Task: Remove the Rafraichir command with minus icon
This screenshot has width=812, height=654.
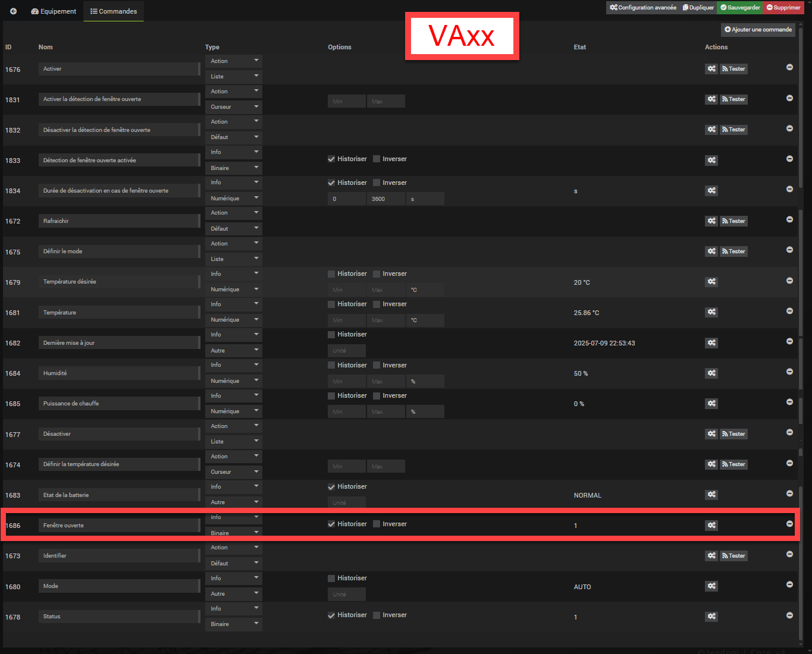Action: (x=789, y=219)
